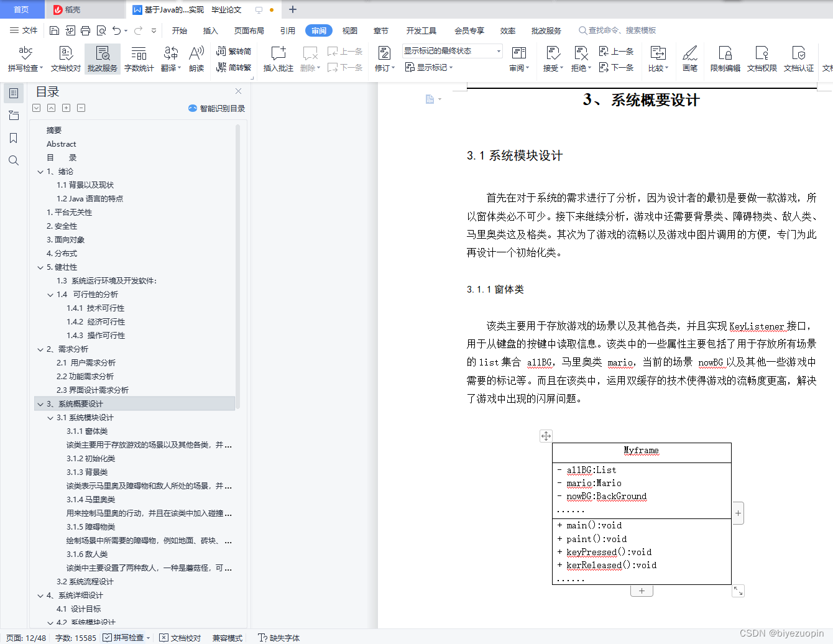The width and height of the screenshot is (833, 644).
Task: Open the 首页 home tab
Action: pos(21,9)
